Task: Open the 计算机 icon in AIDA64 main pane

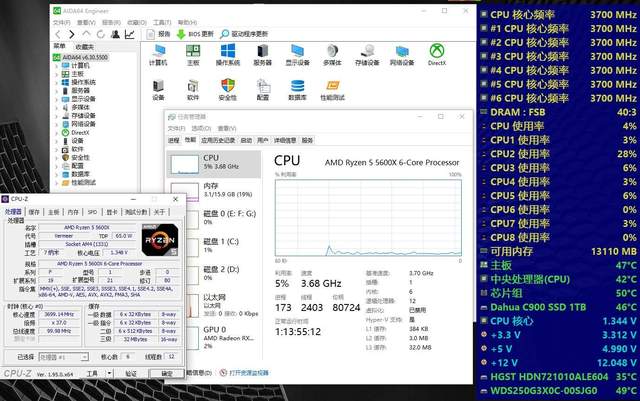Action: (158, 55)
